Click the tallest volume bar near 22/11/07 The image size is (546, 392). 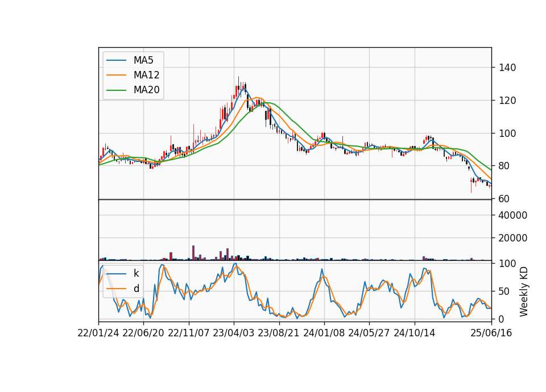coord(193,253)
